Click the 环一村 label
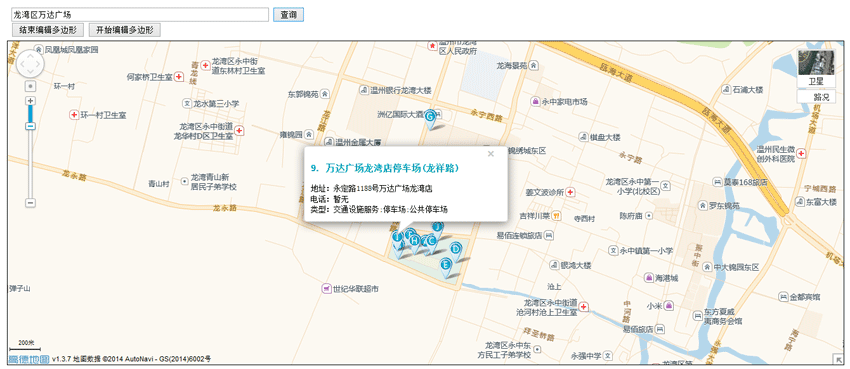 coord(64,86)
